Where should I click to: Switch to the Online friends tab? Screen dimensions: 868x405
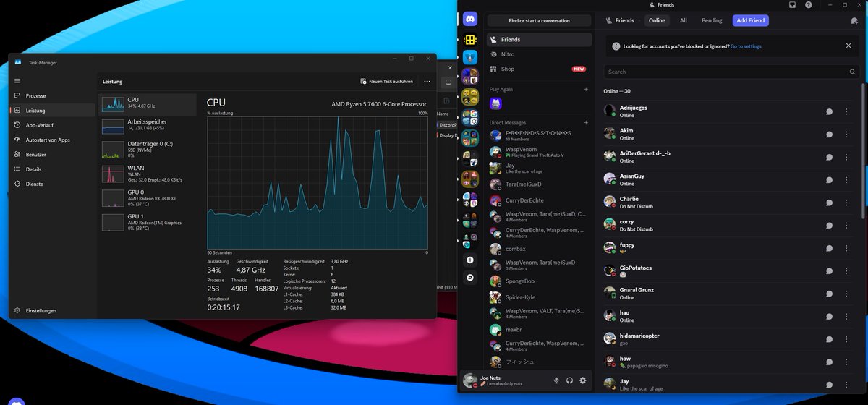pos(657,21)
